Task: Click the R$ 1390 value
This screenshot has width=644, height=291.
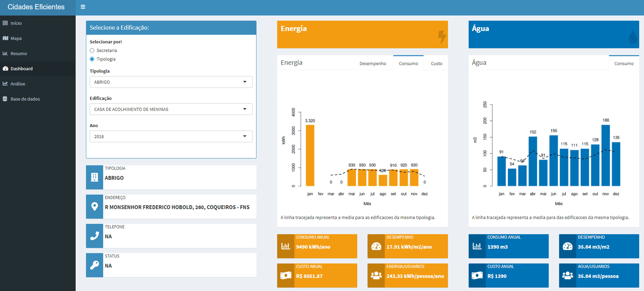Action: click(x=497, y=276)
